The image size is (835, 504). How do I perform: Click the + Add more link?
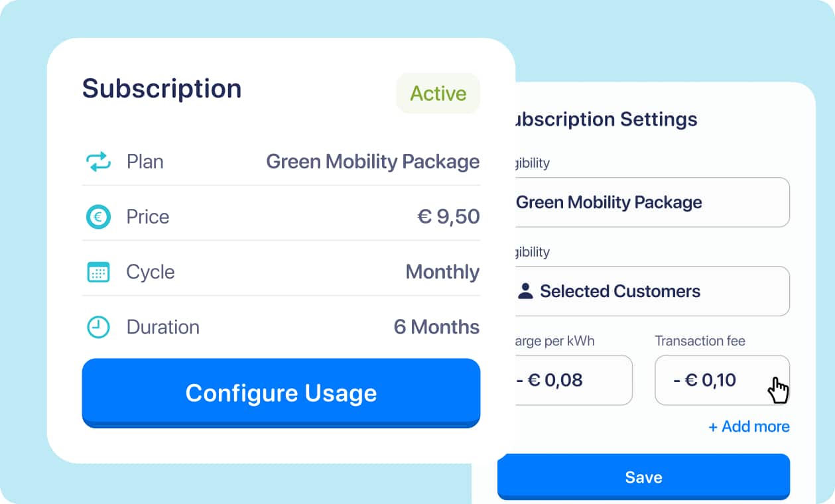748,426
